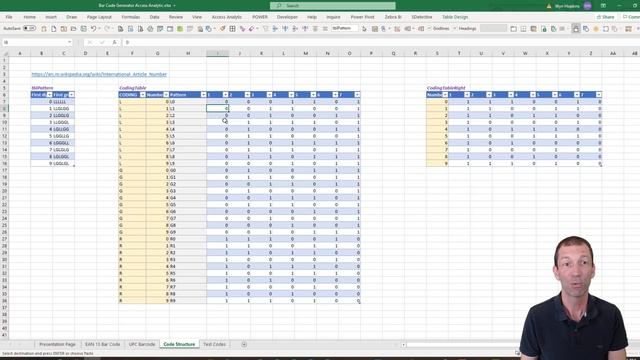The height and width of the screenshot is (360, 640).
Task: Toggle the AutoSave switch
Action: tap(29, 29)
